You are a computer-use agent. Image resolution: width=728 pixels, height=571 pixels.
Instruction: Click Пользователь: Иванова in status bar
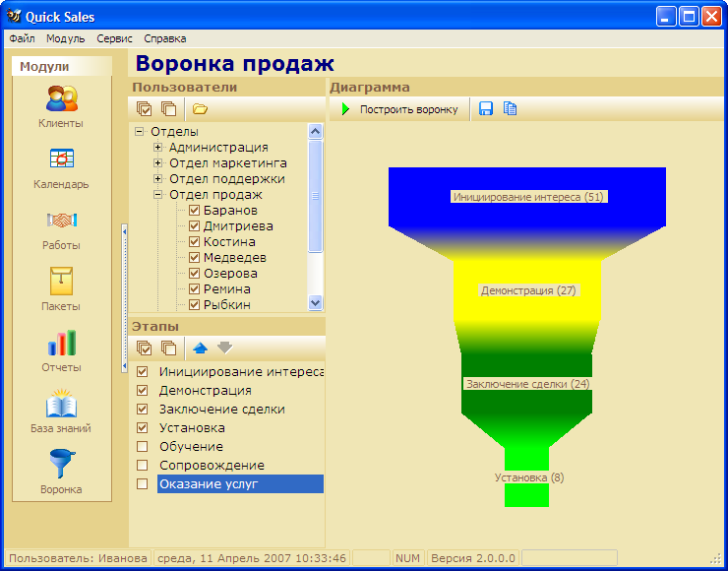(78, 558)
